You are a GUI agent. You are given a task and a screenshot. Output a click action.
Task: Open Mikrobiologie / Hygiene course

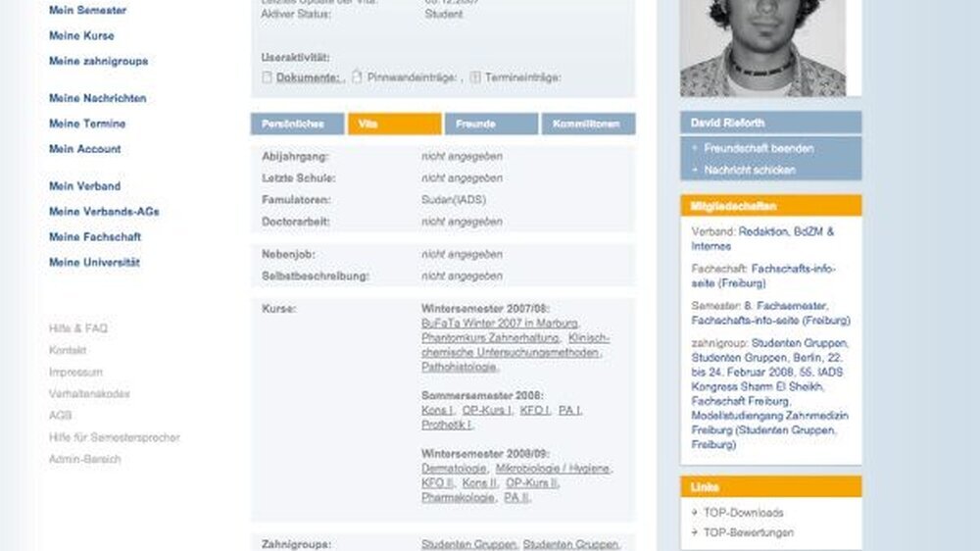(x=553, y=469)
